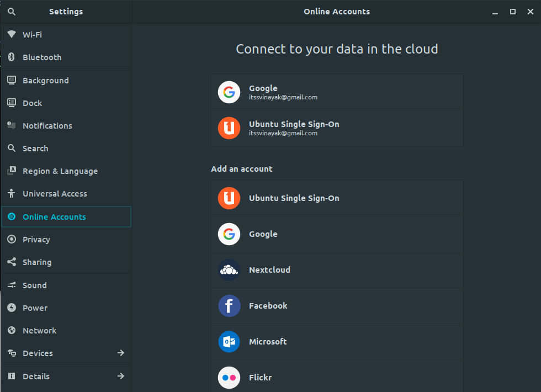Click the Microsoft Outlook icon

click(229, 342)
